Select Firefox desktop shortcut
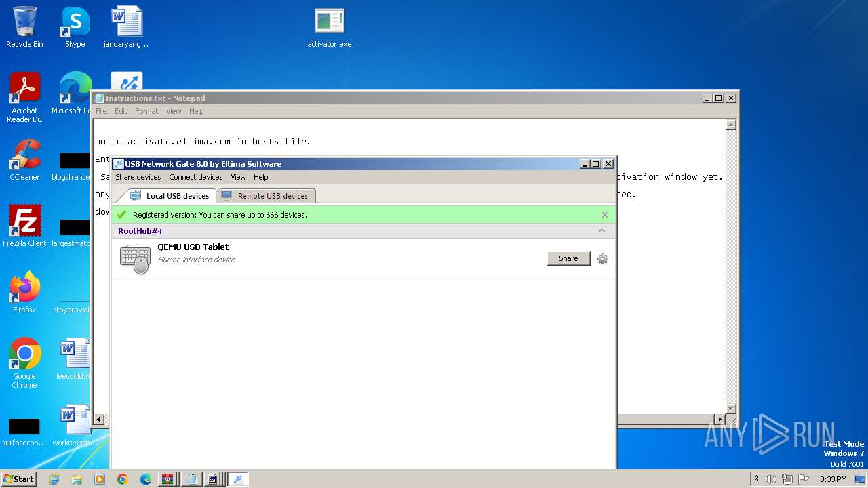This screenshot has width=868, height=488. [24, 293]
